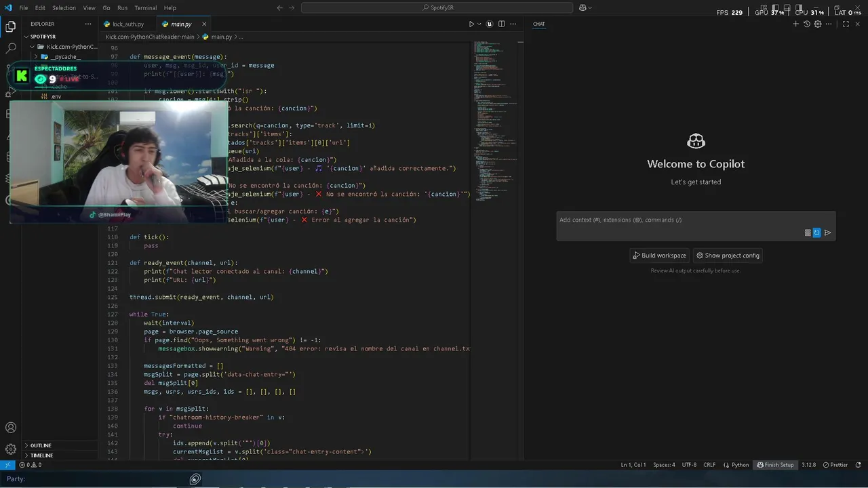Open the Manage gear in activity bar
This screenshot has height=488, width=868.
[11, 449]
